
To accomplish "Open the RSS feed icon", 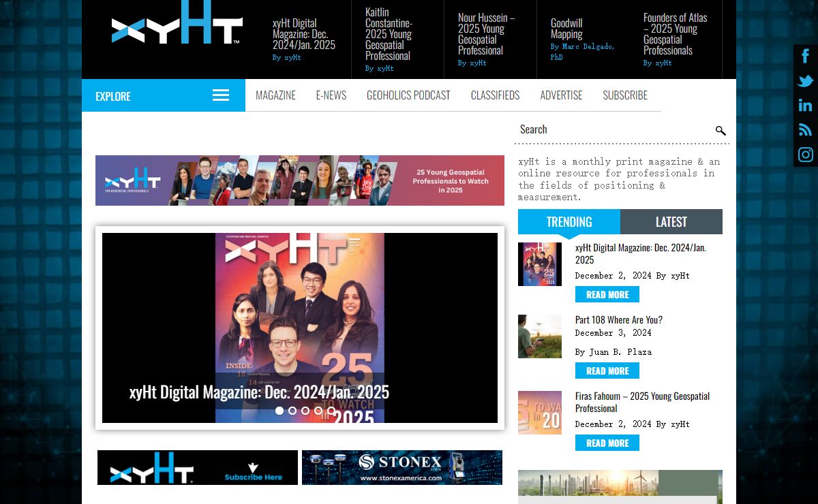I will click(806, 130).
